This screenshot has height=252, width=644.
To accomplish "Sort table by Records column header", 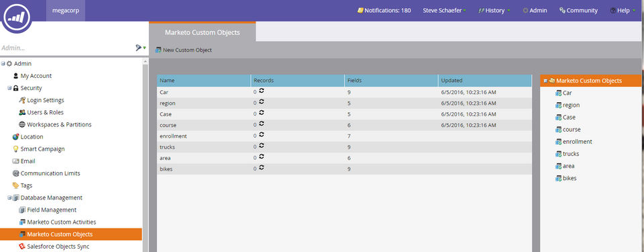I will (x=297, y=81).
